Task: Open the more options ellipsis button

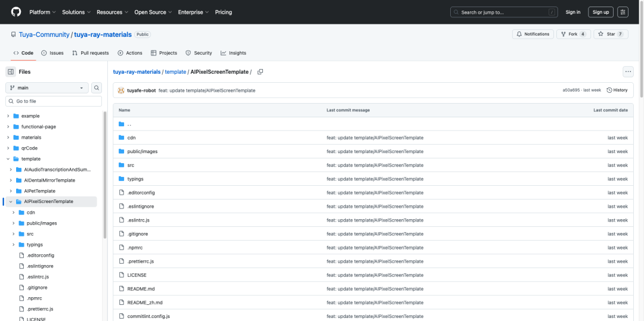Action: (628, 72)
